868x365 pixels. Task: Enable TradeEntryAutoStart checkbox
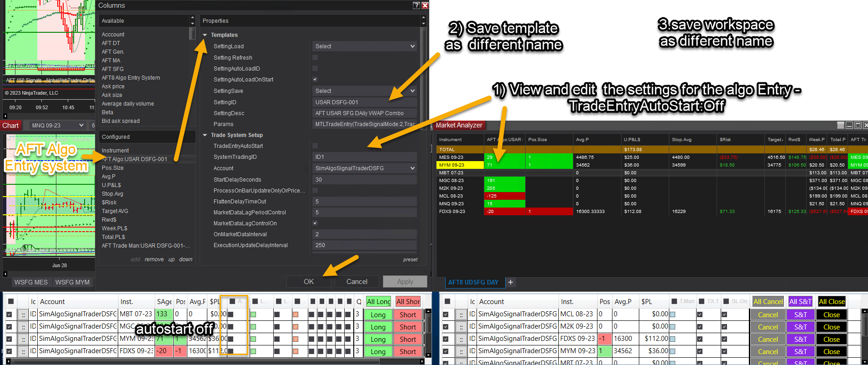[315, 146]
